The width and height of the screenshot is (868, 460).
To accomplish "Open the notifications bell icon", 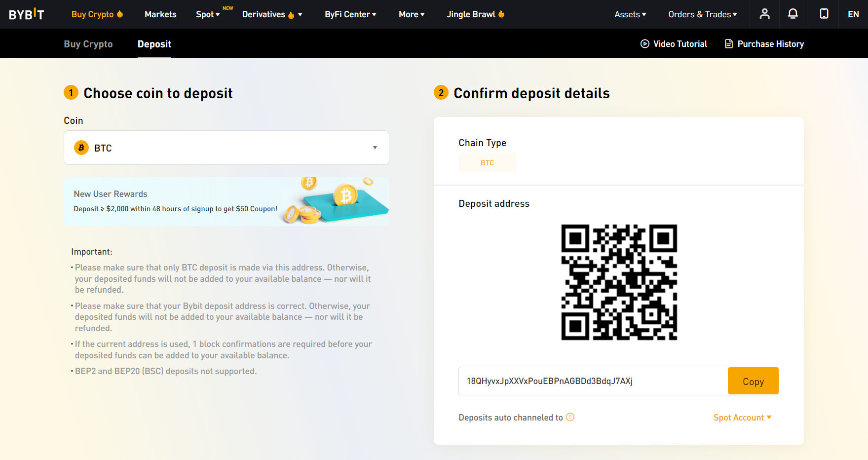I will (x=793, y=14).
